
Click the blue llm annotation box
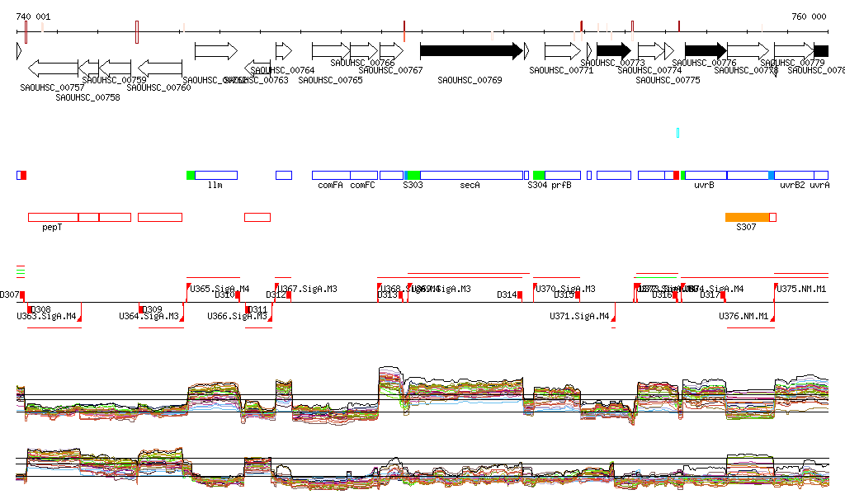tap(216, 175)
